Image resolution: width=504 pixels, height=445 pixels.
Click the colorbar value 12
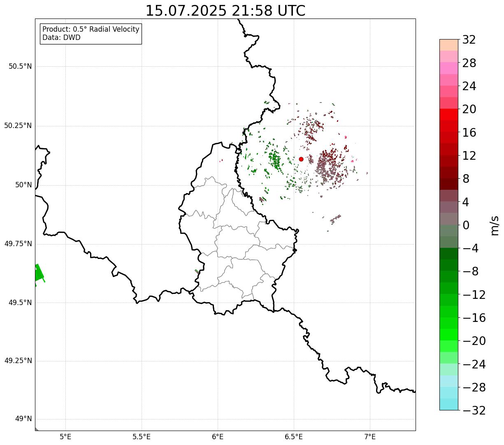[469, 156]
